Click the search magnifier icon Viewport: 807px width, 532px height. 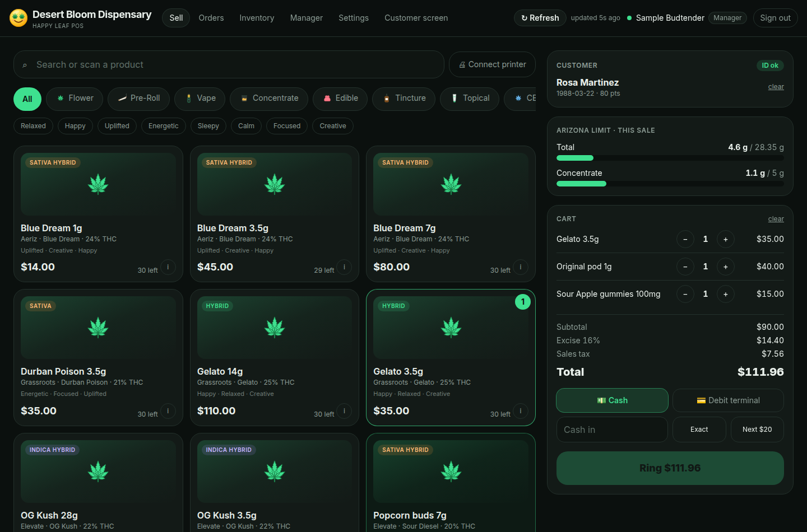point(25,66)
